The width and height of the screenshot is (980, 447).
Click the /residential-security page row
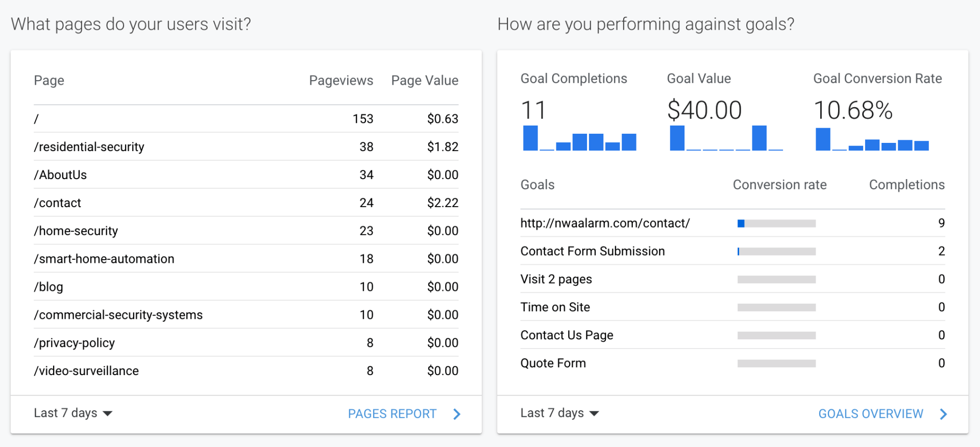point(89,147)
